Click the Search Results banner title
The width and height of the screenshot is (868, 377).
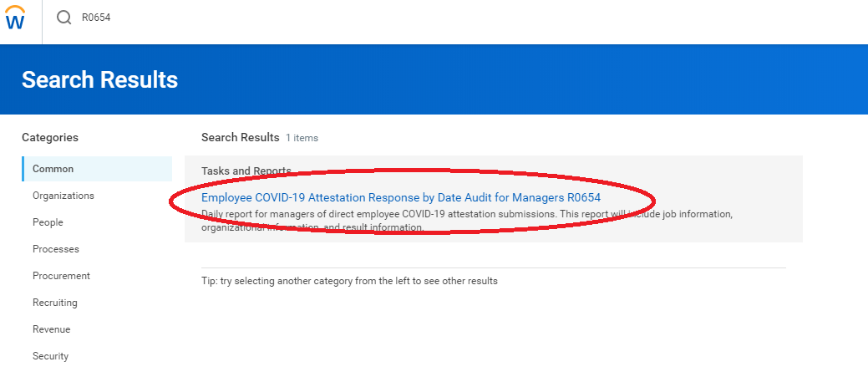click(99, 79)
